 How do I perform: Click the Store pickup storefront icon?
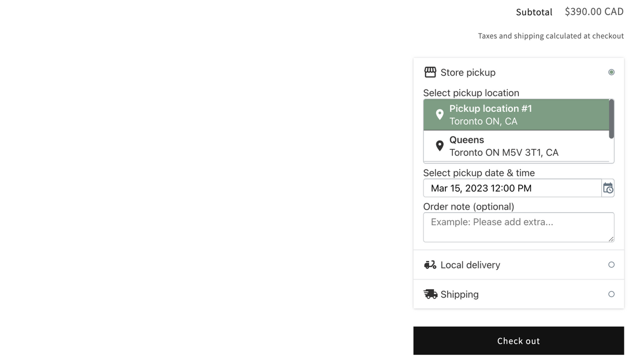pos(430,72)
